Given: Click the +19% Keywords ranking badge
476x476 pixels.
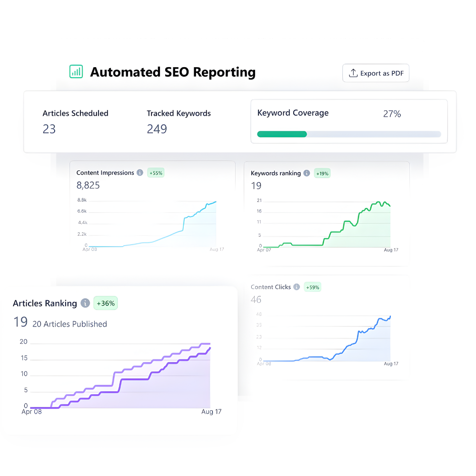Looking at the screenshot, I should pyautogui.click(x=322, y=173).
